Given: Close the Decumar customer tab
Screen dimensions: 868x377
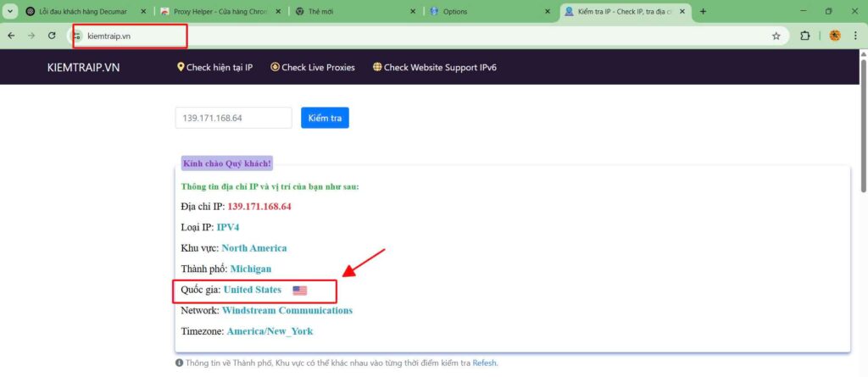Looking at the screenshot, I should pyautogui.click(x=143, y=11).
